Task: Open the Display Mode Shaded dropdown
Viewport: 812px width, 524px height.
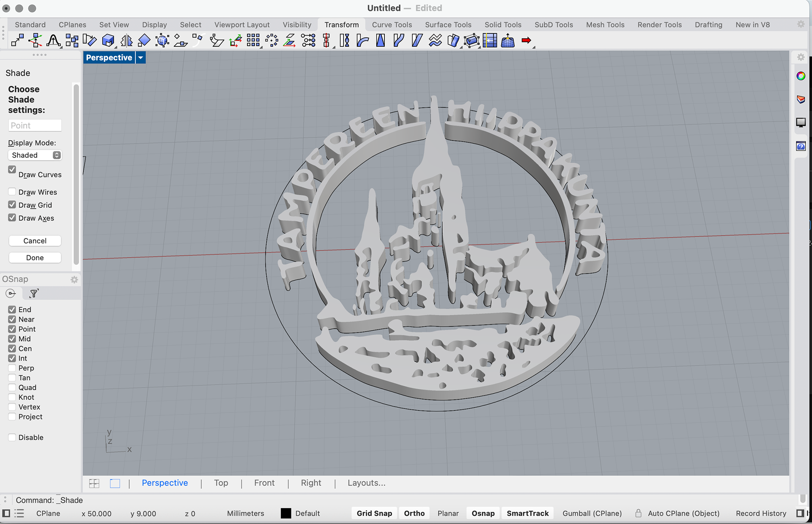Action: coord(35,155)
